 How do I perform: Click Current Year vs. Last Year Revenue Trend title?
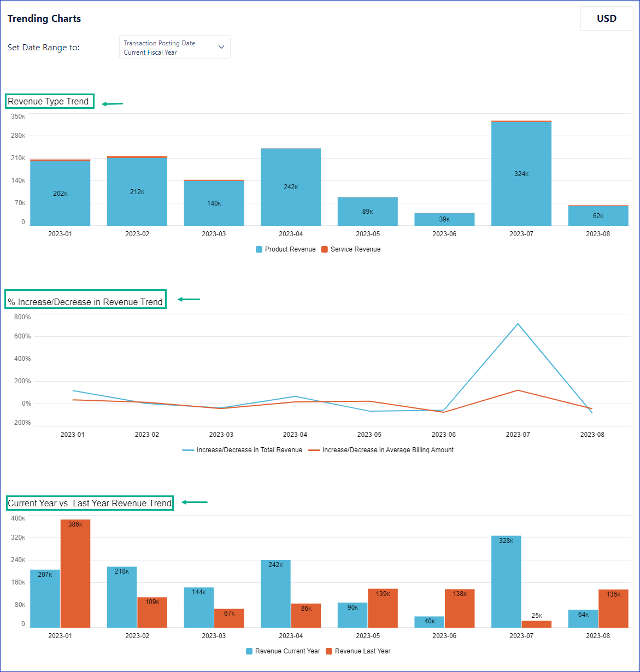(90, 503)
